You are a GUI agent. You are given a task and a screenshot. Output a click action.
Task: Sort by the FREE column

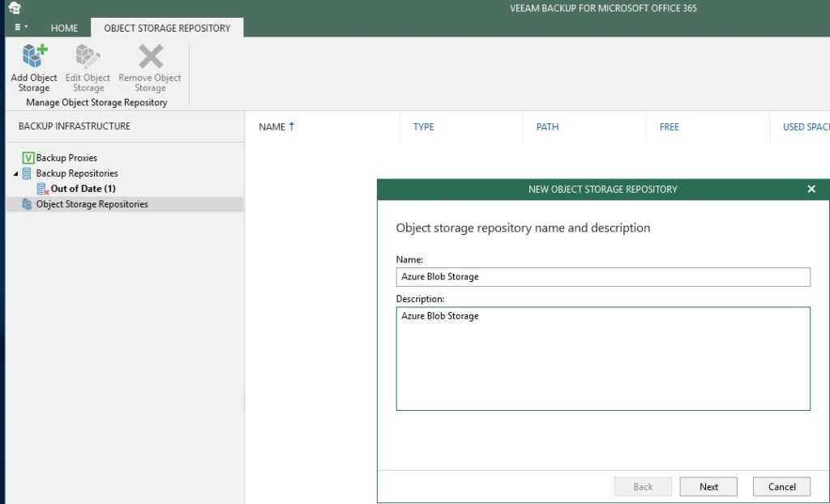[x=669, y=127]
